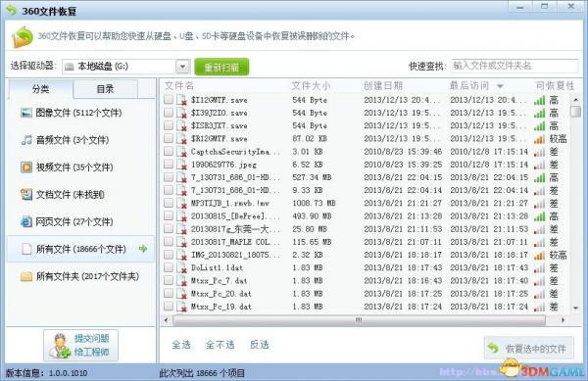Check the box for DoList1.1dat
The width and height of the screenshot is (588, 381).
(169, 267)
